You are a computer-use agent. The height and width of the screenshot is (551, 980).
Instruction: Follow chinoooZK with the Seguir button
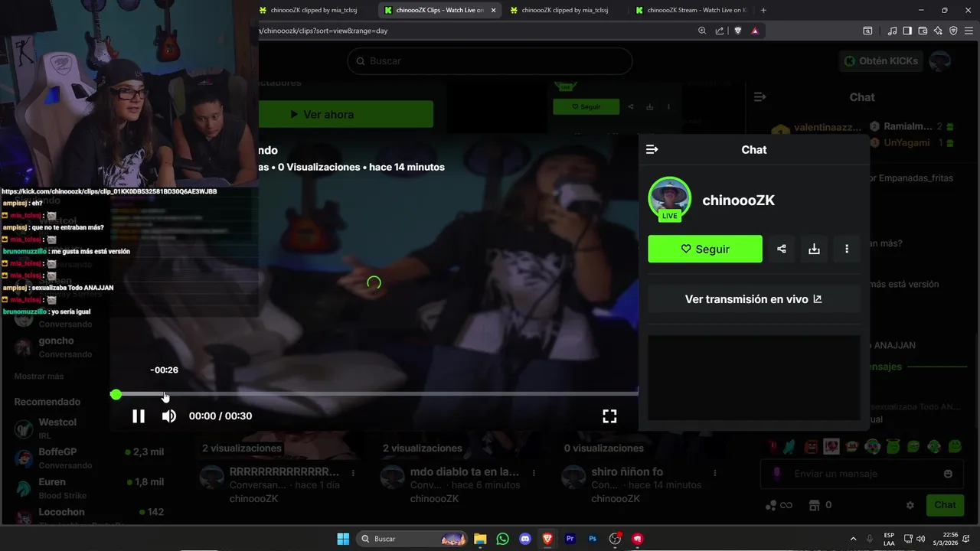pos(705,249)
